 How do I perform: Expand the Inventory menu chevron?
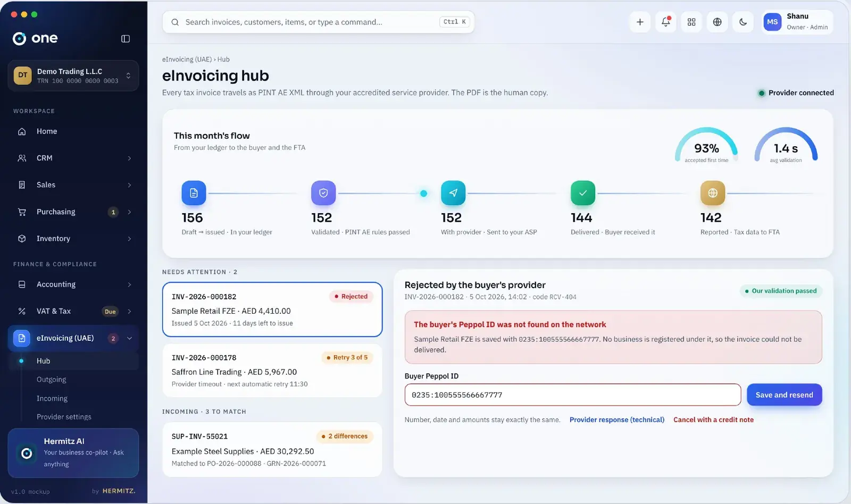coord(129,239)
